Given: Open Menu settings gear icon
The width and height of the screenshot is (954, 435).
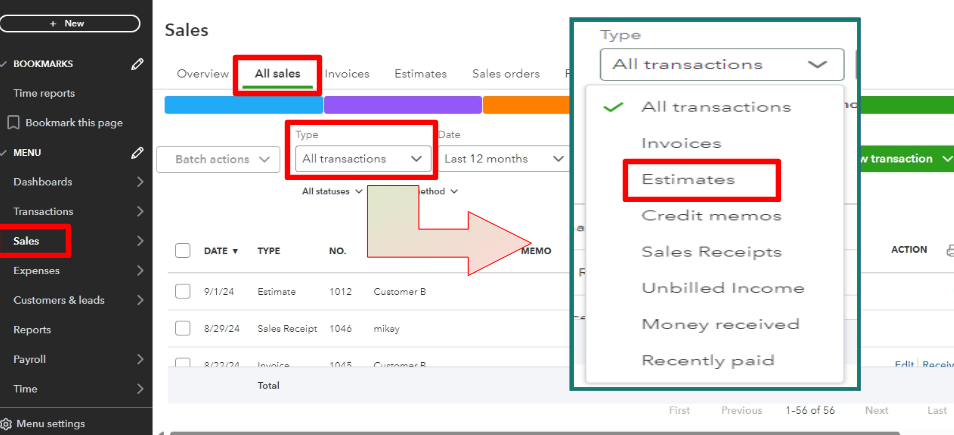Looking at the screenshot, I should click(7, 423).
